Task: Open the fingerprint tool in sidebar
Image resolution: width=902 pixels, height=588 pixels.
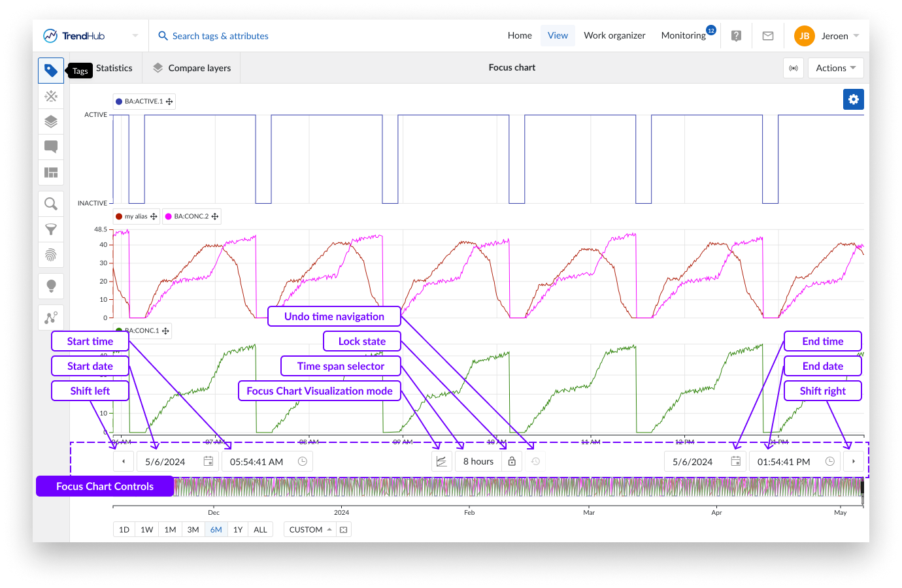Action: [51, 255]
